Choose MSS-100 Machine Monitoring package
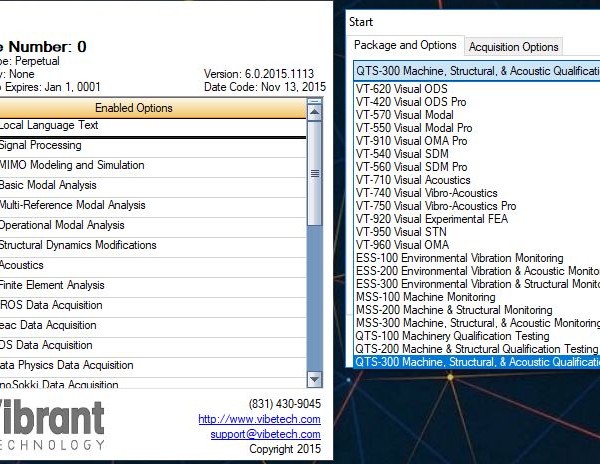The width and height of the screenshot is (600, 464). tap(424, 297)
